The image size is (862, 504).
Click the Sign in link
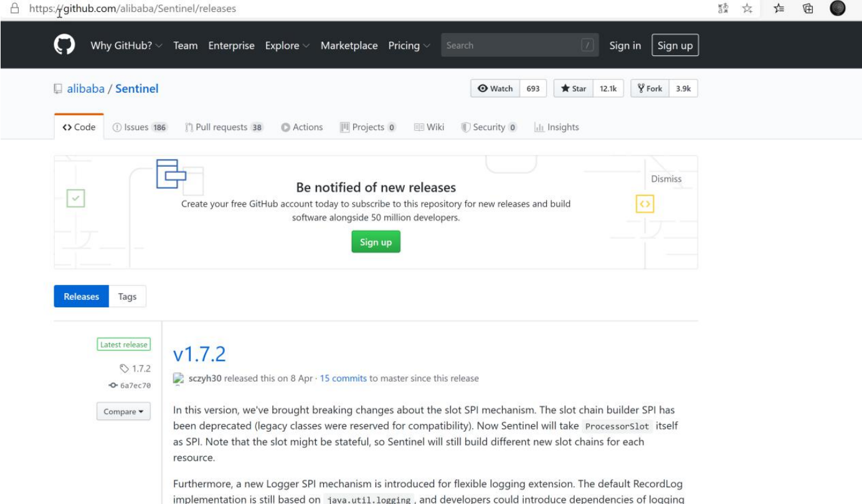pos(625,45)
